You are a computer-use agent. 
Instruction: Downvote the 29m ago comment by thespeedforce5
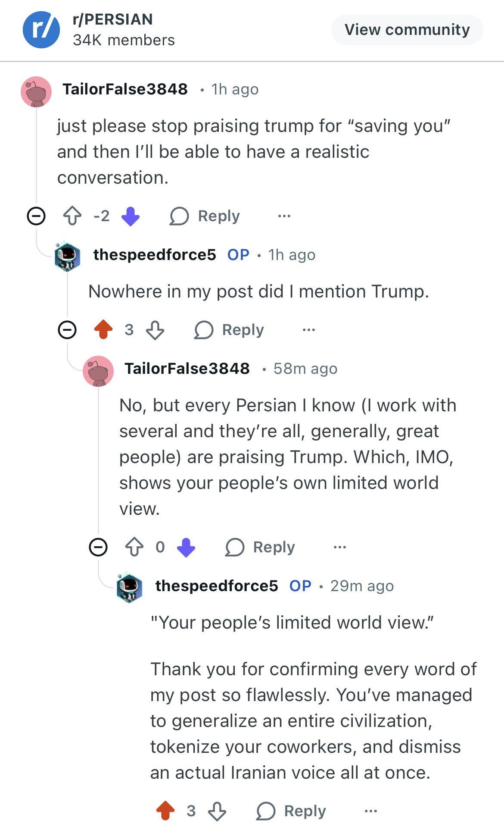pyautogui.click(x=217, y=811)
